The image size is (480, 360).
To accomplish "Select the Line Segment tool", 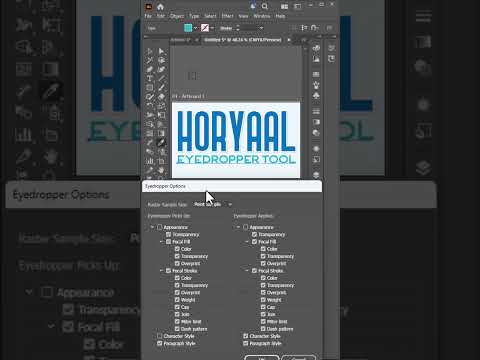I will point(161,78).
